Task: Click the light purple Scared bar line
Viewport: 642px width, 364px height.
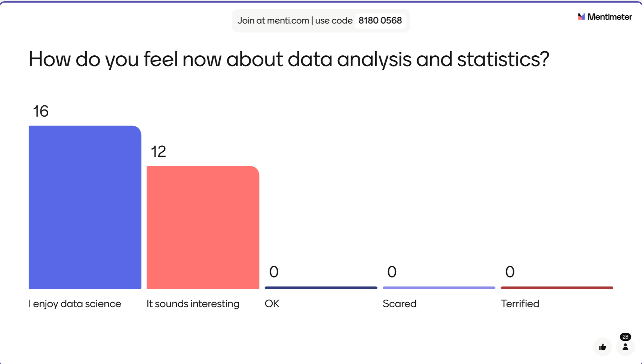Action: tap(439, 288)
